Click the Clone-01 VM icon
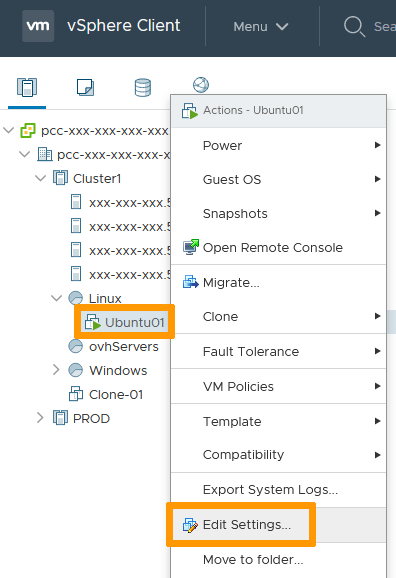 pos(76,394)
